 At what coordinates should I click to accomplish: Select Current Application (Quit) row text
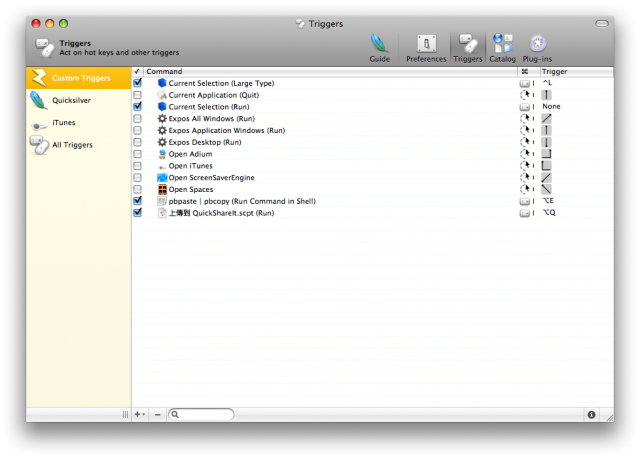coord(213,95)
